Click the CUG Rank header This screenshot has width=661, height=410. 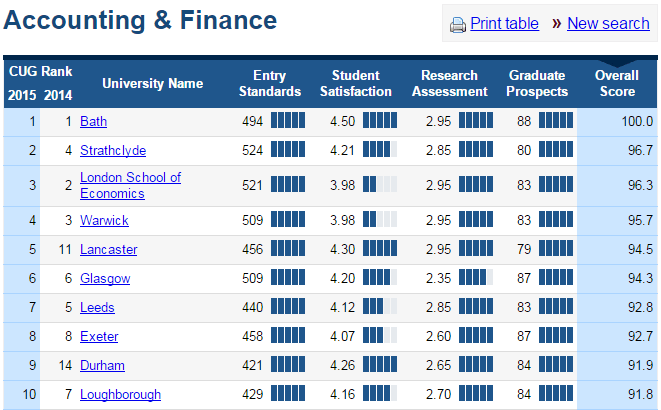40,71
